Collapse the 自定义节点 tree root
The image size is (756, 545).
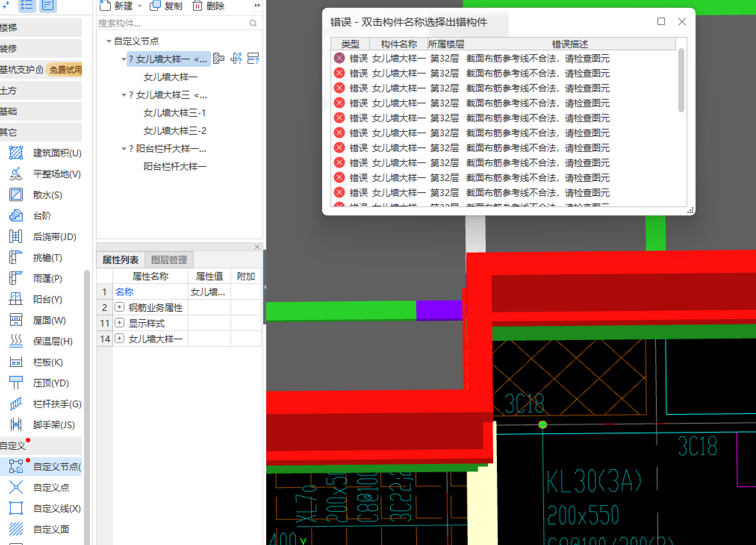[x=109, y=41]
